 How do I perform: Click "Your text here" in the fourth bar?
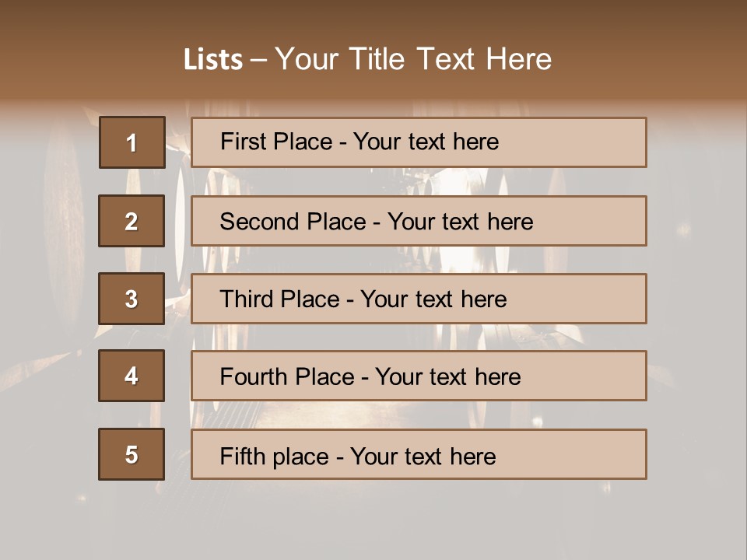447,377
